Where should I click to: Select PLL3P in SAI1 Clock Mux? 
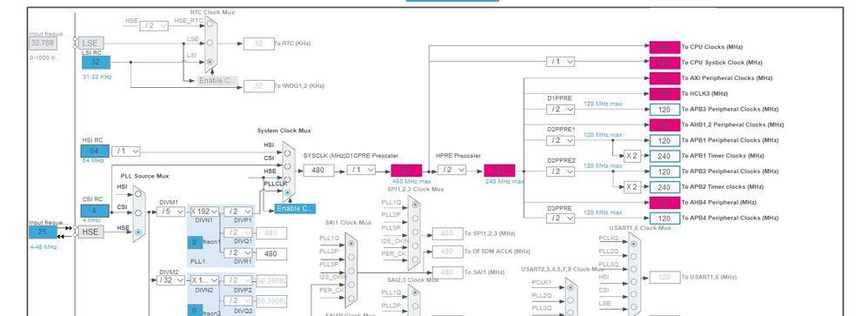tap(351, 271)
